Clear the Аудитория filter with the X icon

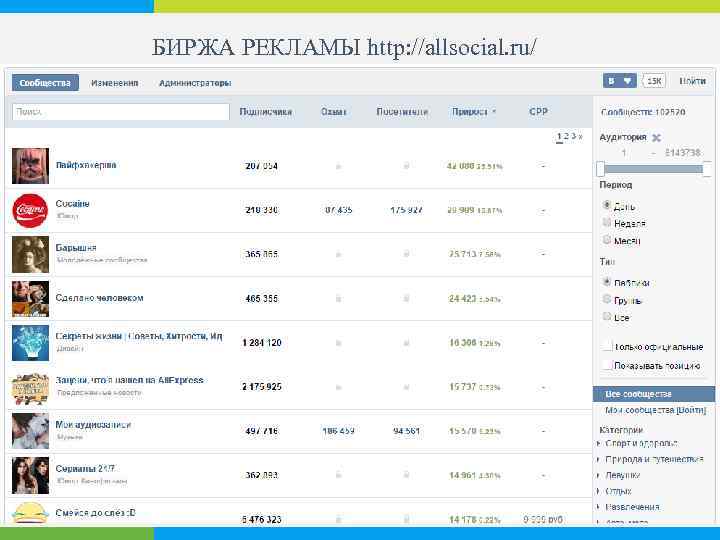656,137
